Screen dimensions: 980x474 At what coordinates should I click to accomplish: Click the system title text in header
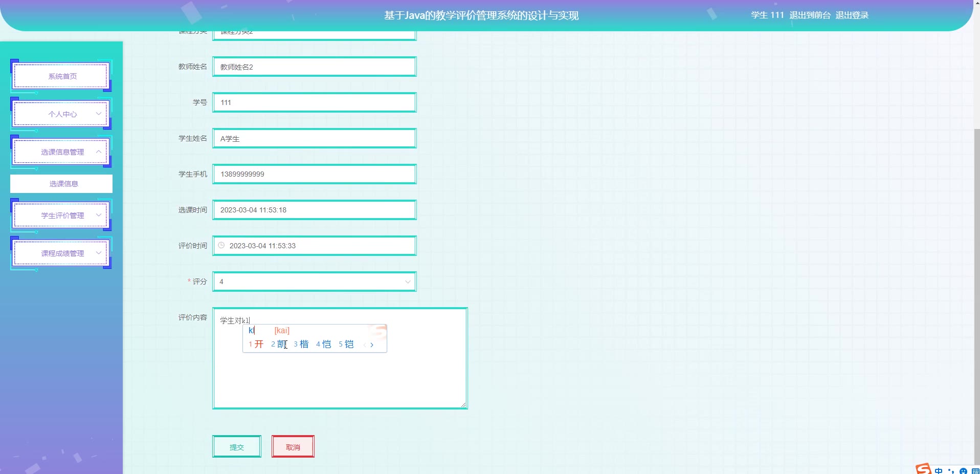481,15
